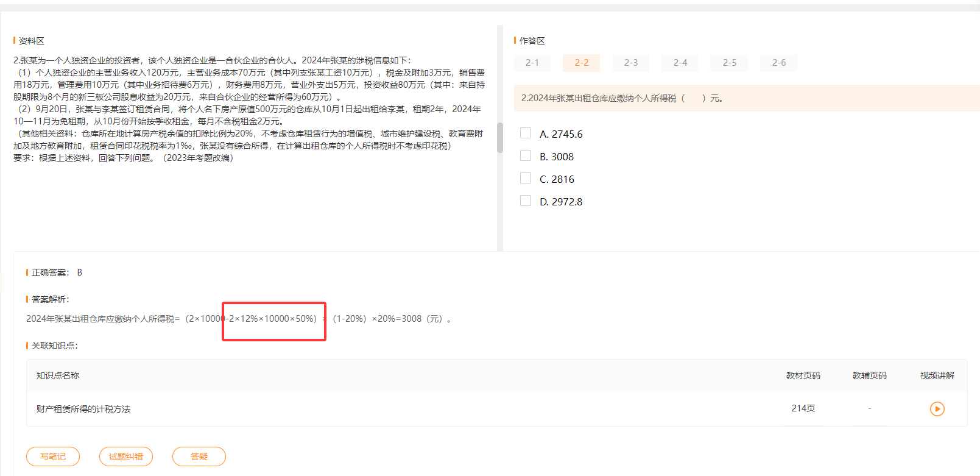This screenshot has width=980, height=476.
Task: Click the textbook page 214页 cell
Action: (x=803, y=408)
